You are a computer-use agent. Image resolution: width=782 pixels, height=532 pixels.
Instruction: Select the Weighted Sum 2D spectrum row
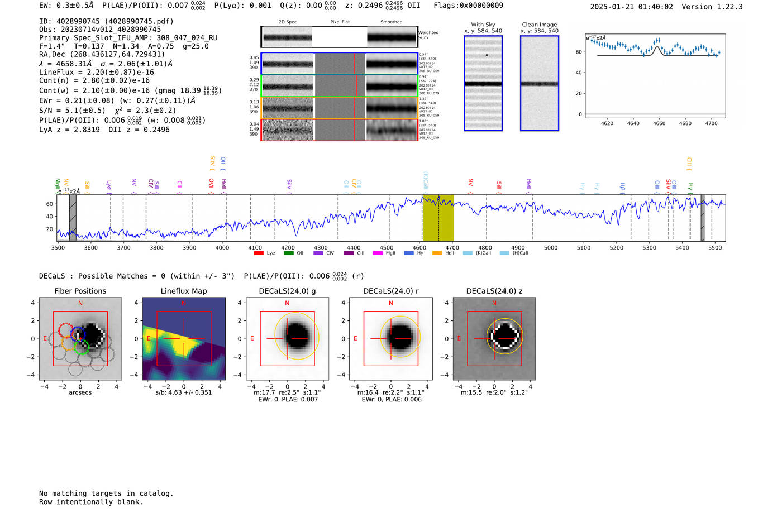pos(339,37)
